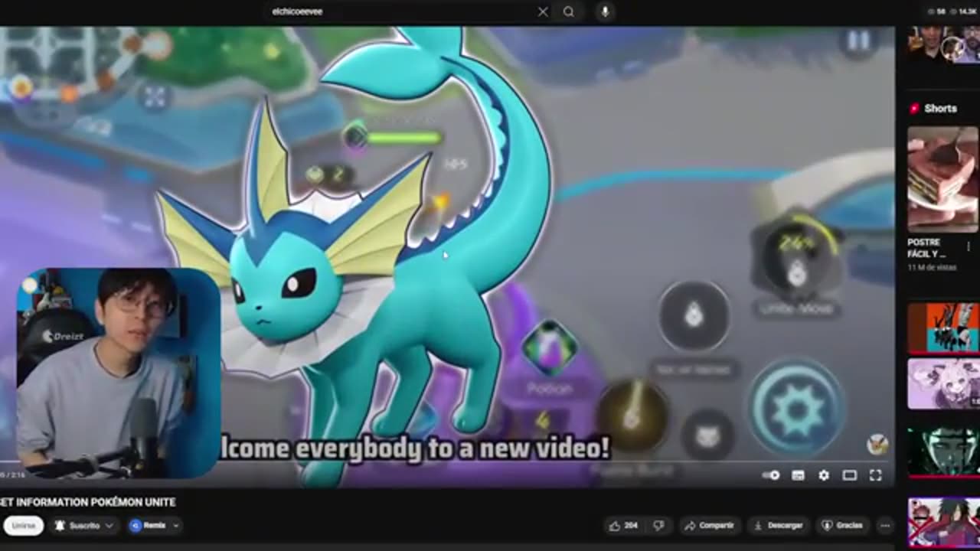Screen dimensions: 980x551
Task: Click the Gracias button
Action: pos(842,526)
